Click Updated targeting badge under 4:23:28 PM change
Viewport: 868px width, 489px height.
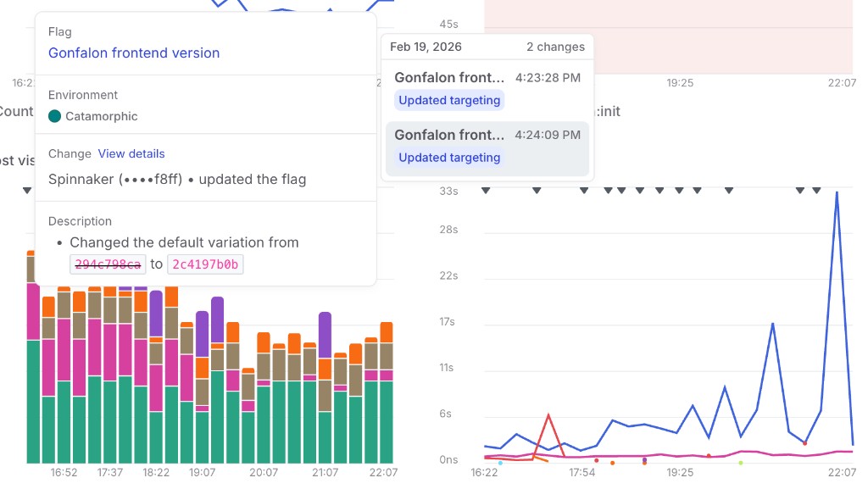pyautogui.click(x=448, y=100)
